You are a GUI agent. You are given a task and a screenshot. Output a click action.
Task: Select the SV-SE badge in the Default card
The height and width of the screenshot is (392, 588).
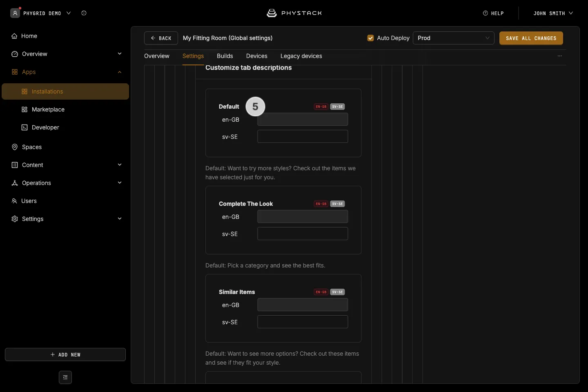coord(337,107)
